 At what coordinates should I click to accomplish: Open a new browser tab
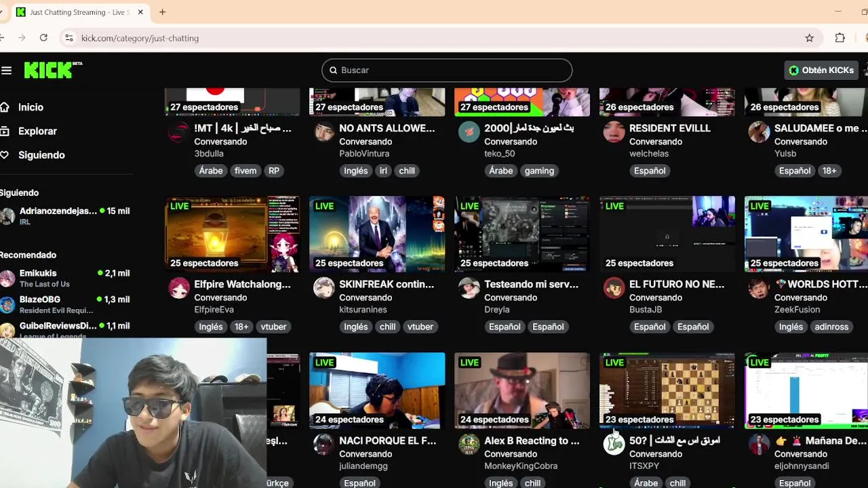[x=163, y=12]
